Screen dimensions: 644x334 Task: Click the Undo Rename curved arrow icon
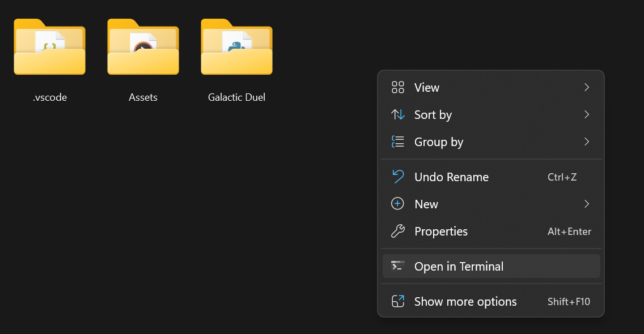point(397,177)
